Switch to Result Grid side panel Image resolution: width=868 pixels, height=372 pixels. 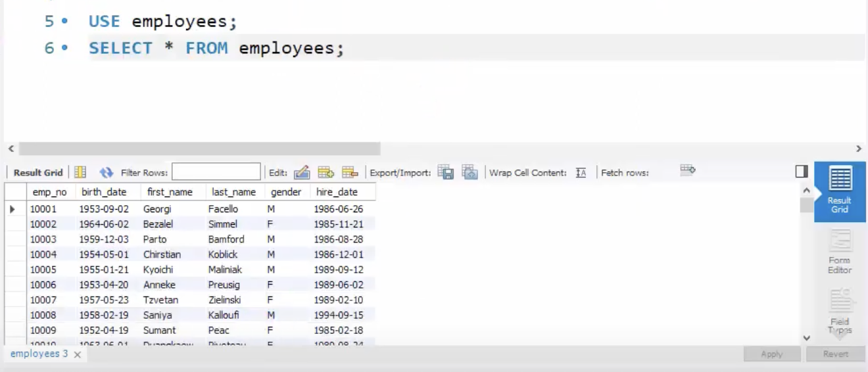coord(840,191)
